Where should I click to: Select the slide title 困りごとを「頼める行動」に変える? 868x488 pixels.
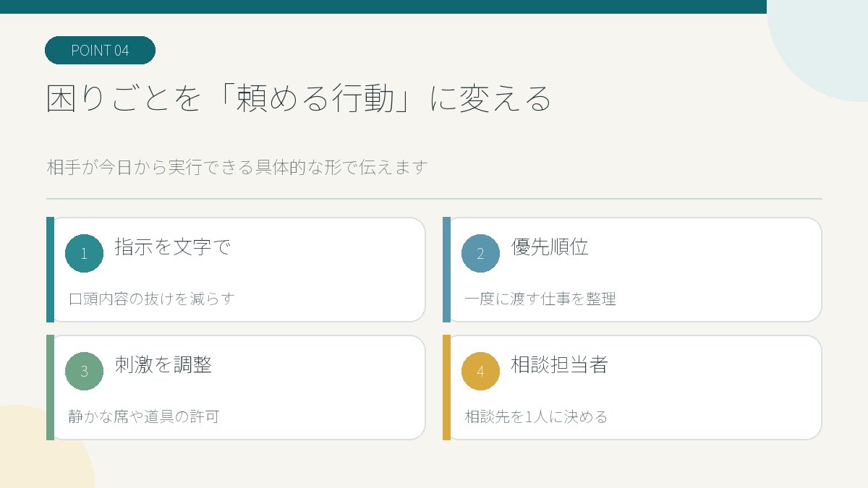click(x=299, y=99)
